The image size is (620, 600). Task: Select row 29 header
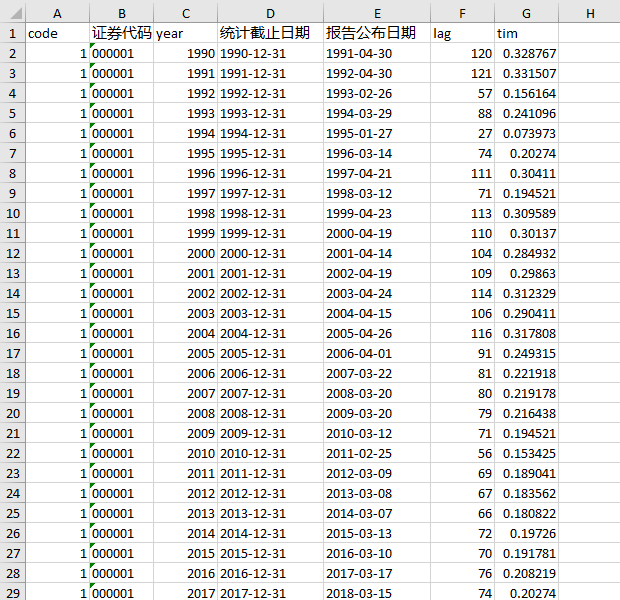[x=13, y=593]
